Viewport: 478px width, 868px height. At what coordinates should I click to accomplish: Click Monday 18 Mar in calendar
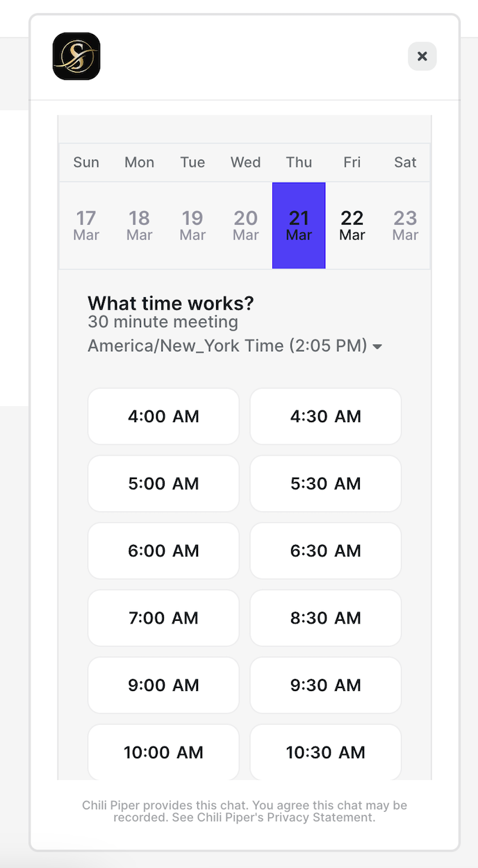pyautogui.click(x=140, y=225)
